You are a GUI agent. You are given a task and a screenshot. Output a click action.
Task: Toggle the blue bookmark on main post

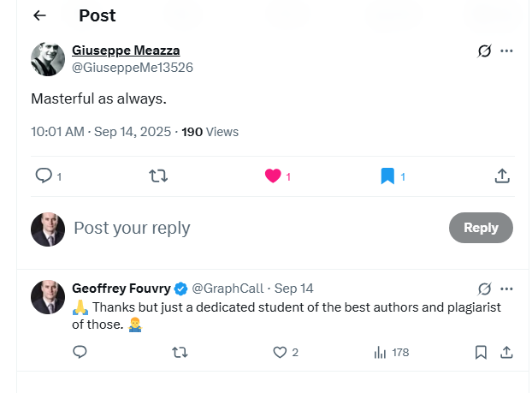[387, 176]
